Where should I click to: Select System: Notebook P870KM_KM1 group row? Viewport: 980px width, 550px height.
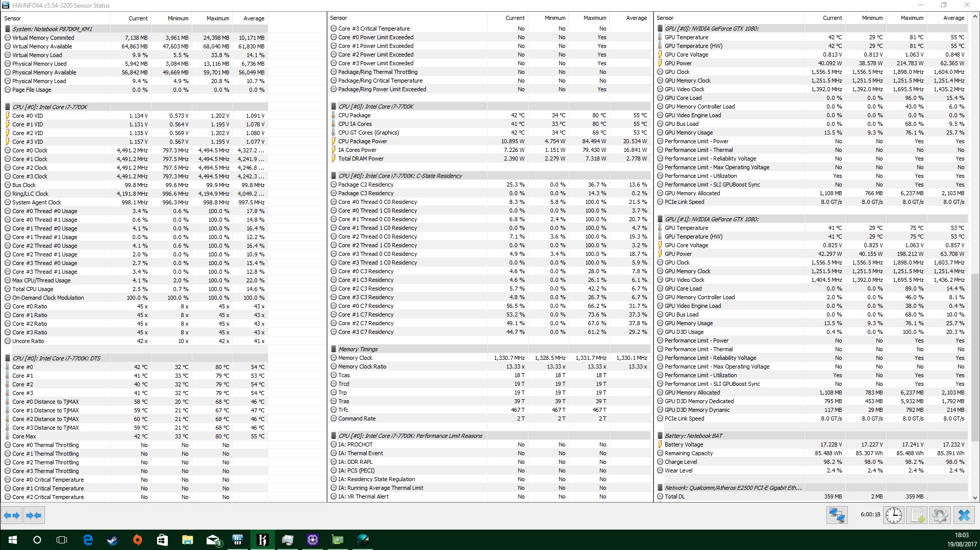point(135,29)
